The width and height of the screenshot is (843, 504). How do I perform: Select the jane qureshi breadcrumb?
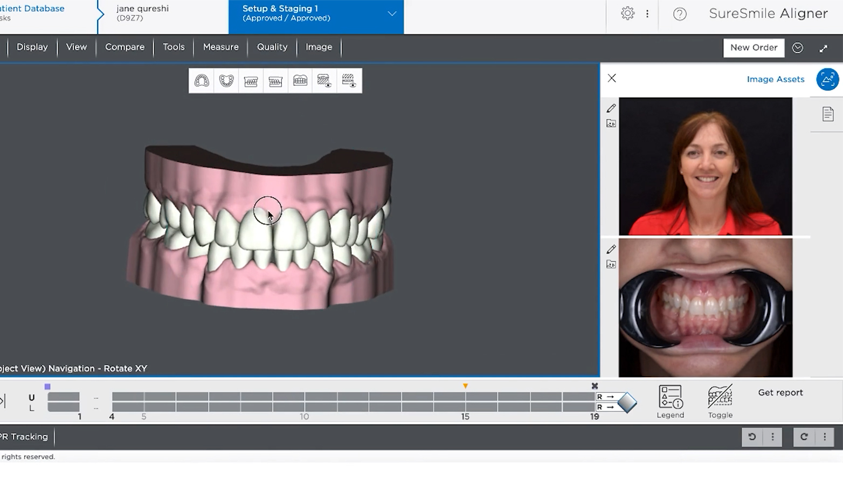click(142, 13)
